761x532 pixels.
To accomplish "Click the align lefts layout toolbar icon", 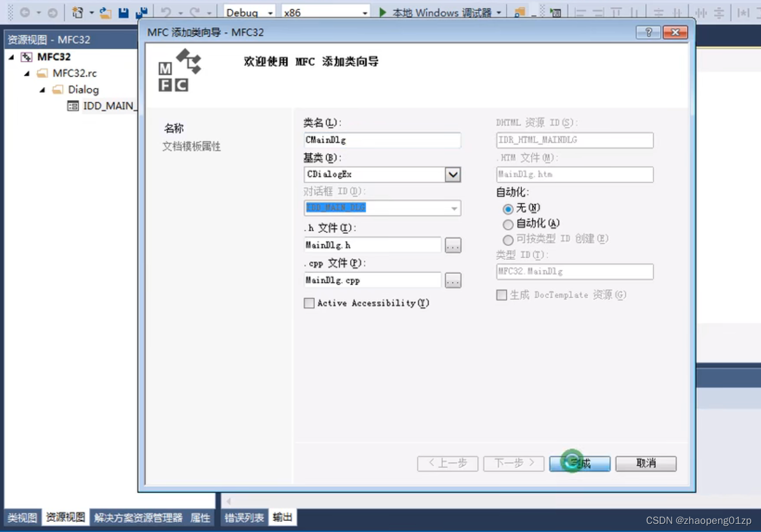I will [x=581, y=12].
